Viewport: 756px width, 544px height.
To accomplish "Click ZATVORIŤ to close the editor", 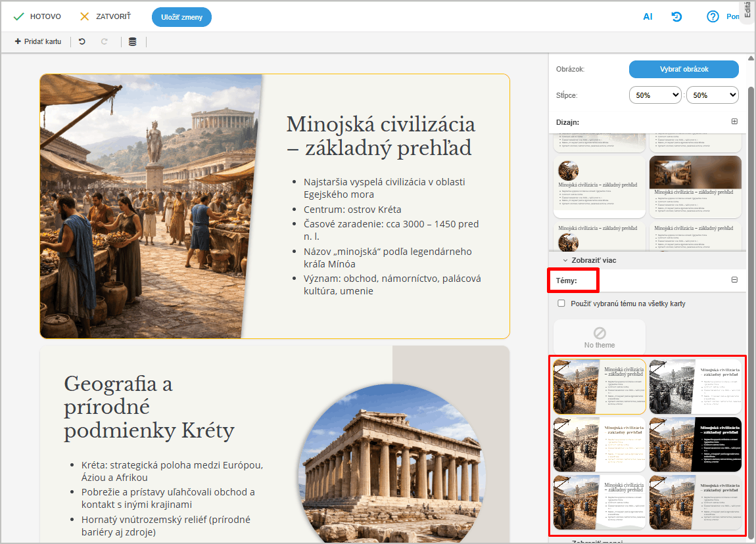I will click(x=105, y=16).
